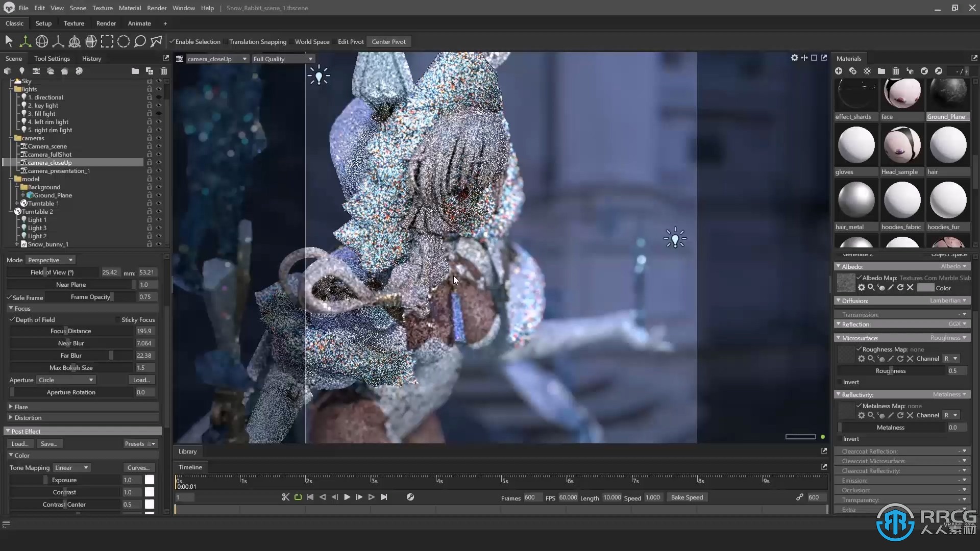Click the Render menu in menu bar
Viewport: 980px width, 551px height.
pos(157,8)
